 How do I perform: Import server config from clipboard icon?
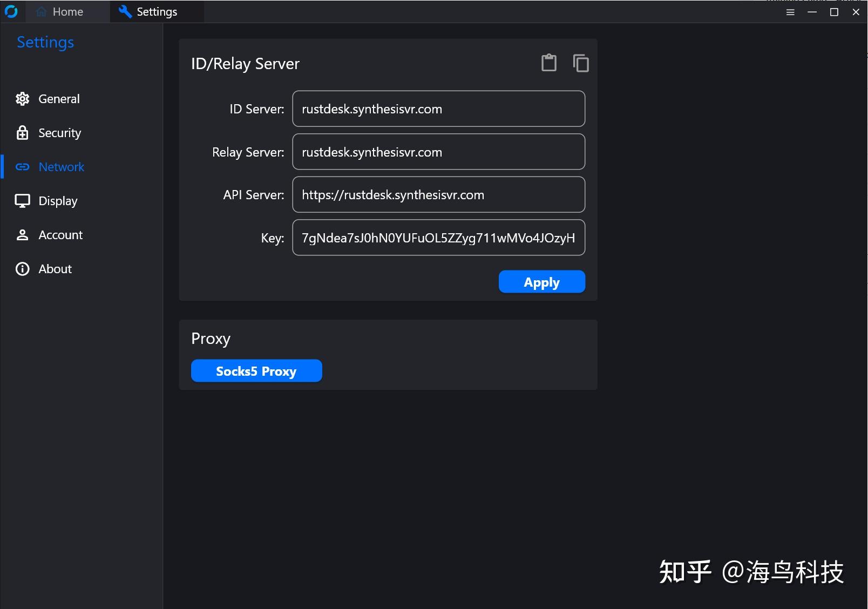pos(549,63)
